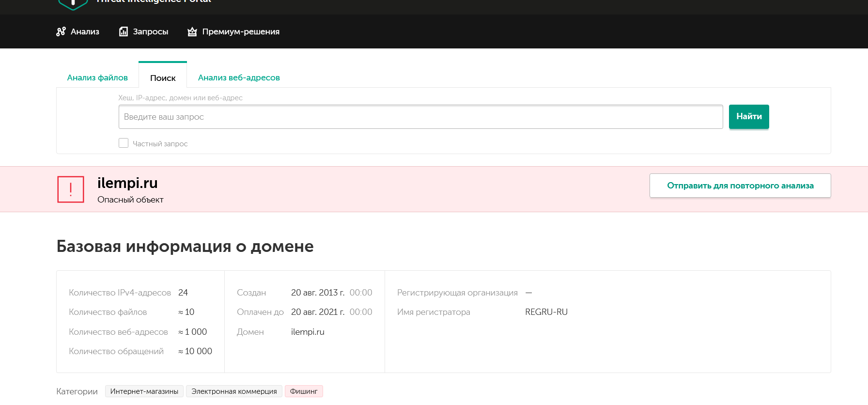
Task: Click the Запросы chart icon
Action: tap(124, 31)
